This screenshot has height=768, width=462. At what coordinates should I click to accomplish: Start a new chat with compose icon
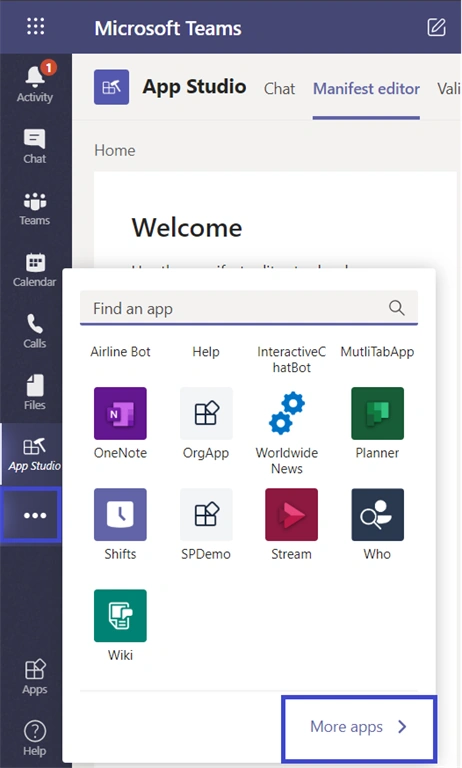click(436, 27)
